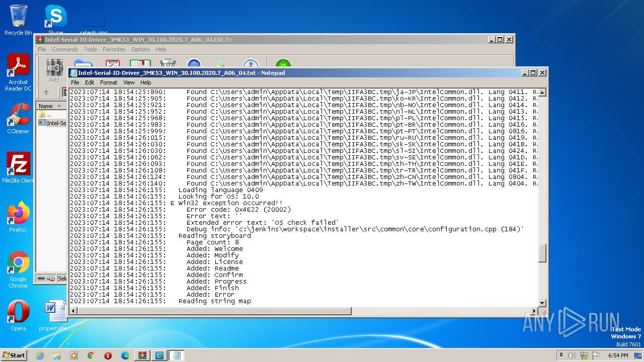This screenshot has height=362, width=644.
Task: Open WinRAR's Commands menu
Action: pyautogui.click(x=65, y=49)
